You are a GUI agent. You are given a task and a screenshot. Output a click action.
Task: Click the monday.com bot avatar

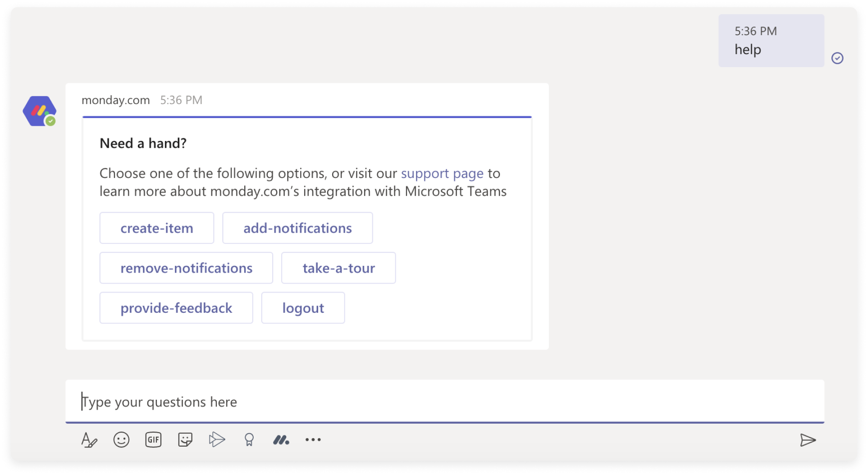[x=40, y=111]
